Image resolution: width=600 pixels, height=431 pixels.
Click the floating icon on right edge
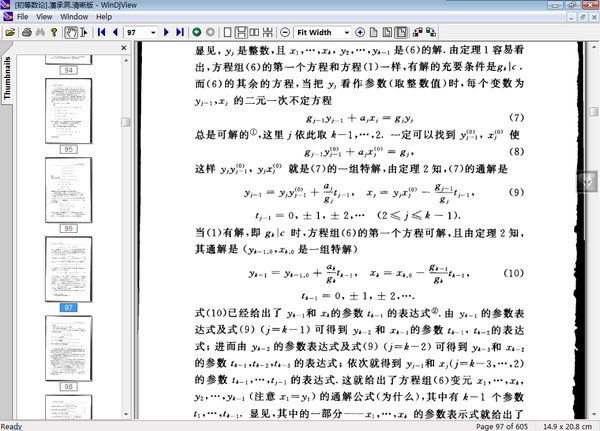click(x=588, y=181)
